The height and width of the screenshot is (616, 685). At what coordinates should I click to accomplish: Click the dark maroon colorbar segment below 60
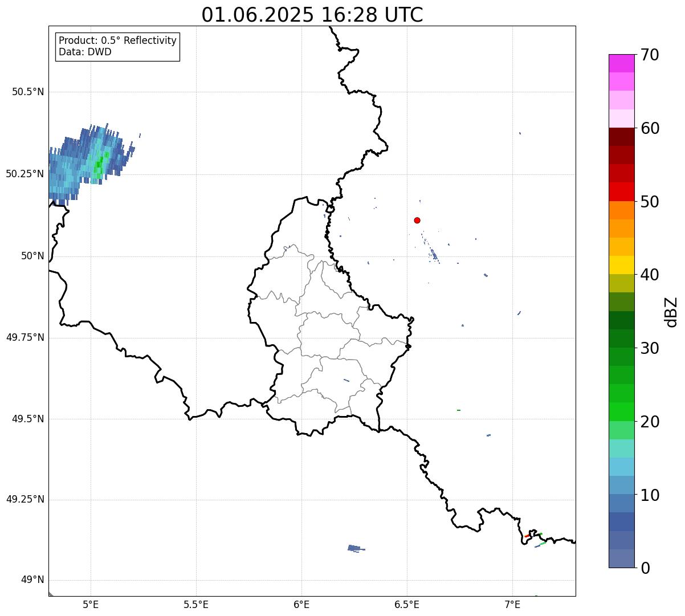621,137
